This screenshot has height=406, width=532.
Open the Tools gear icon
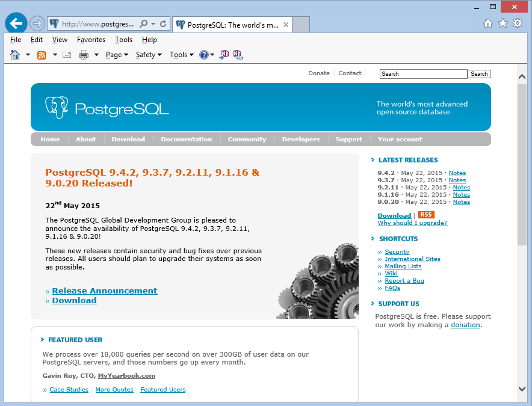point(518,23)
